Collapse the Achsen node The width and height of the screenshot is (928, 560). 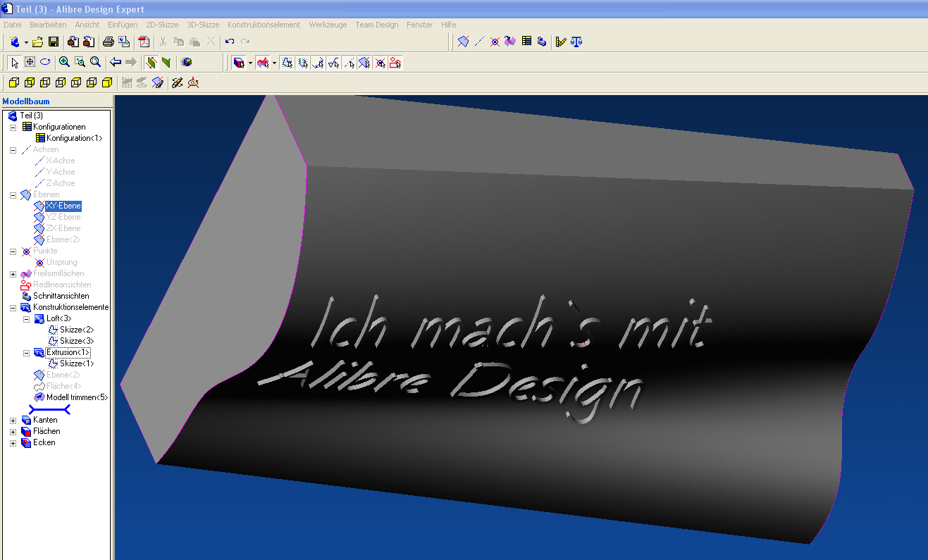pyautogui.click(x=13, y=149)
